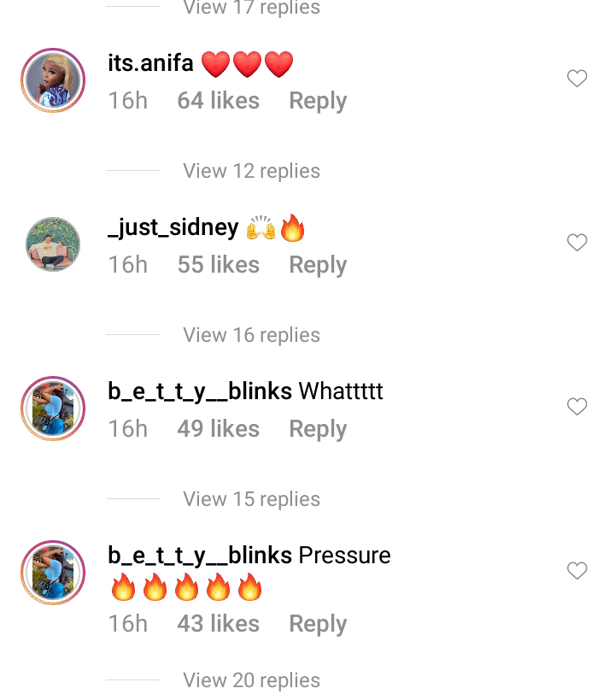Screen dimensions: 615x700
Task: Expand View 20 replies
Action: pyautogui.click(x=251, y=680)
